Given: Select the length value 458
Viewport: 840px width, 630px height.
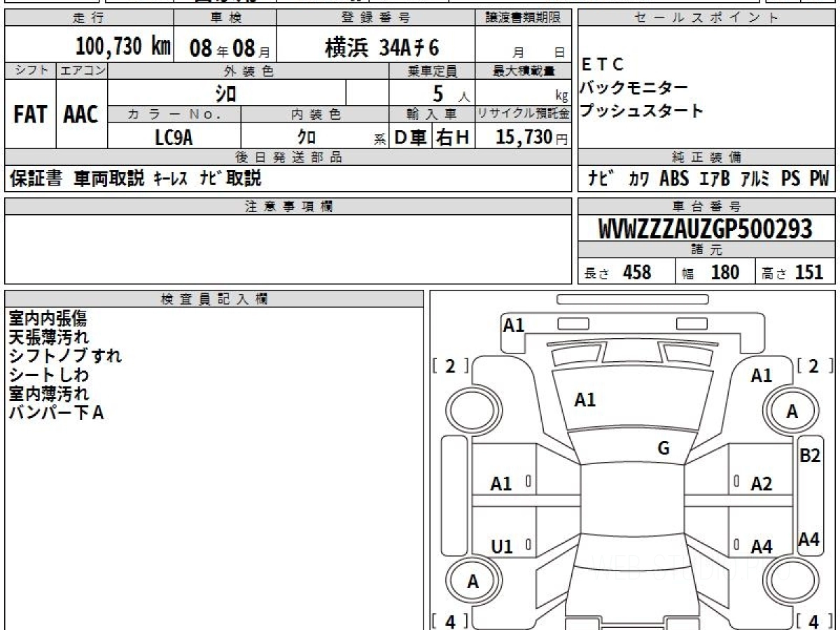Looking at the screenshot, I should (x=637, y=272).
